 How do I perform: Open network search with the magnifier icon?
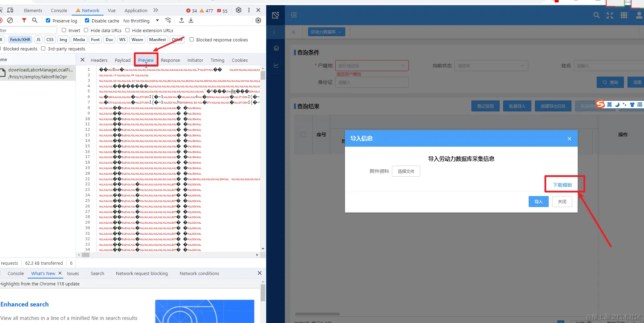coord(35,21)
